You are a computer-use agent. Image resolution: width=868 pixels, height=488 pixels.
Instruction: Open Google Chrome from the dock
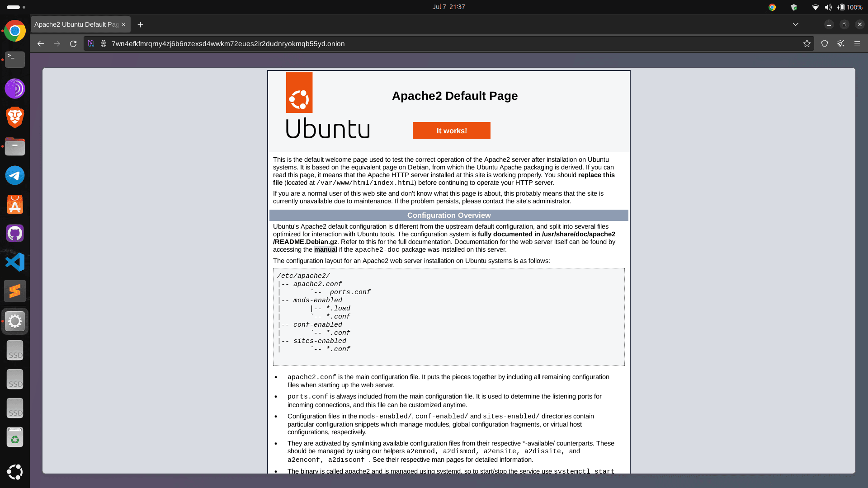click(15, 31)
